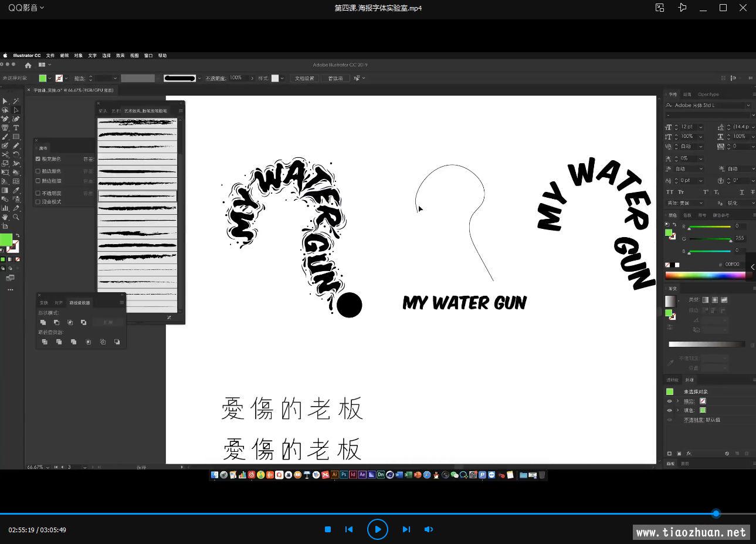Open Illustrator icon in the macOS Dock

coord(335,474)
